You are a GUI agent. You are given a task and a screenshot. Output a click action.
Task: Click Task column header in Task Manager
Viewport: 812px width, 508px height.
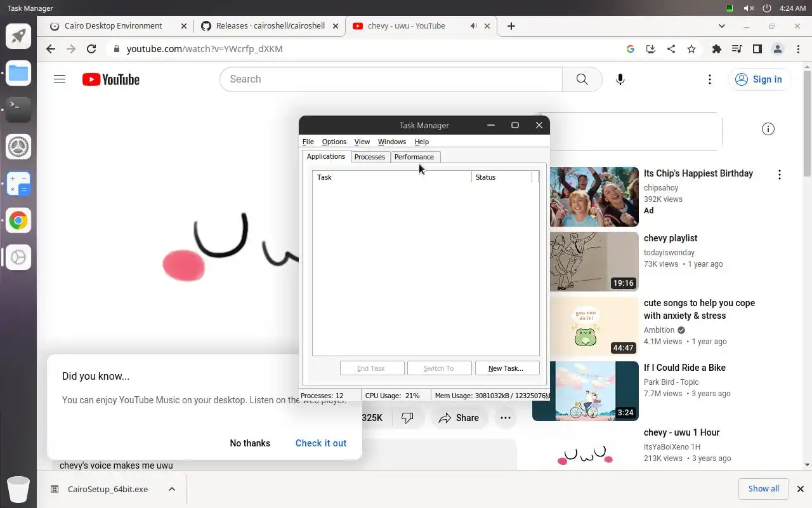(392, 177)
